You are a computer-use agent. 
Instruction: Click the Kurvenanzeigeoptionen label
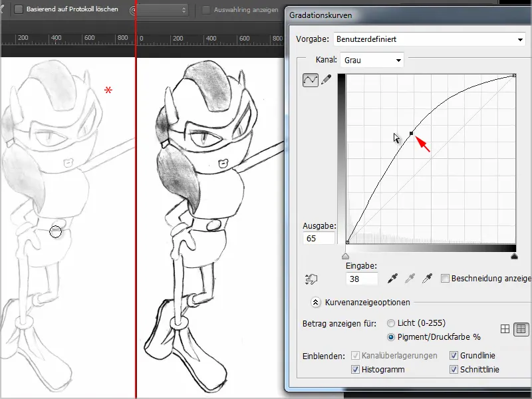[368, 303]
